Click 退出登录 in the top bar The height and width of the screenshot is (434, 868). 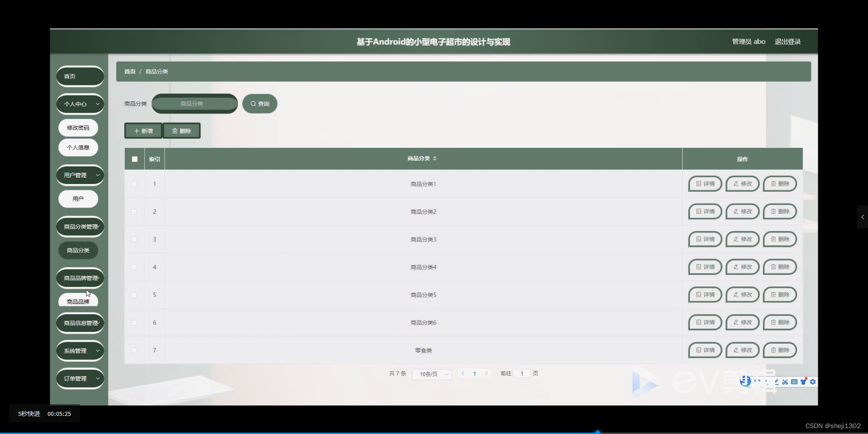click(788, 41)
